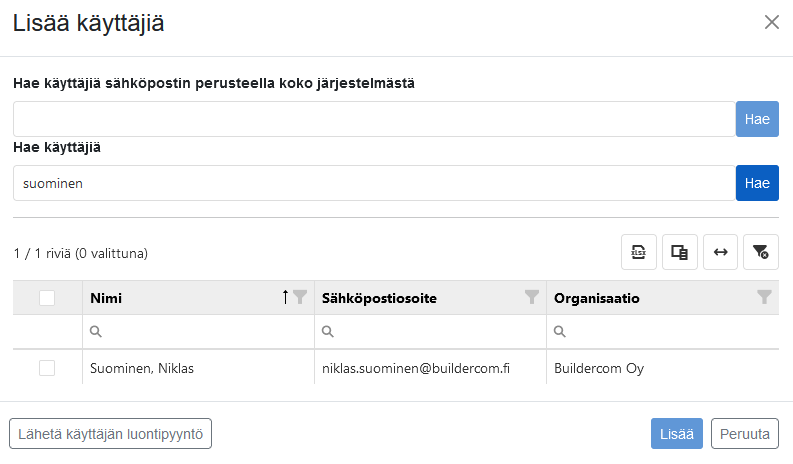This screenshot has width=793, height=464.
Task: Clear all filters with the funnel-x icon
Action: (761, 252)
